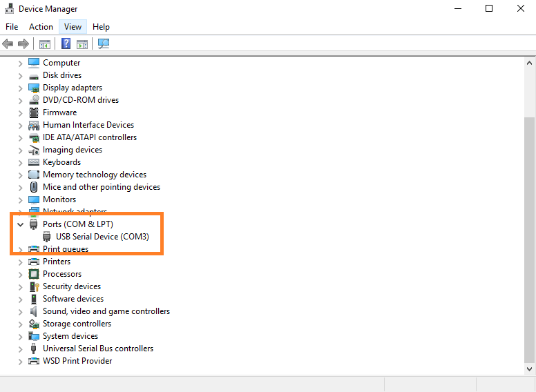The height and width of the screenshot is (392, 536).
Task: Open the Action menu
Action: [41, 27]
